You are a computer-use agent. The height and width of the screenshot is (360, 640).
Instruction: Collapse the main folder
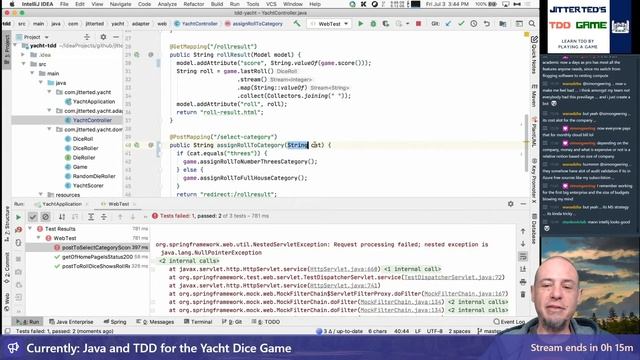32,73
